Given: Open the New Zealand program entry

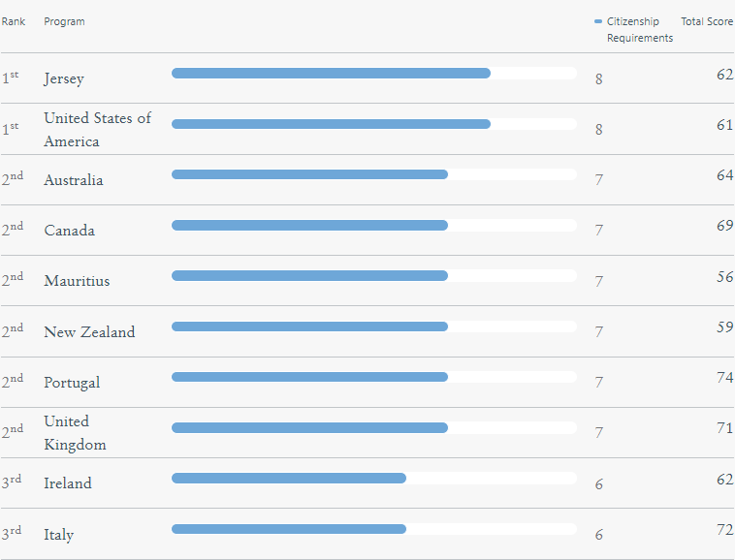Looking at the screenshot, I should (89, 331).
